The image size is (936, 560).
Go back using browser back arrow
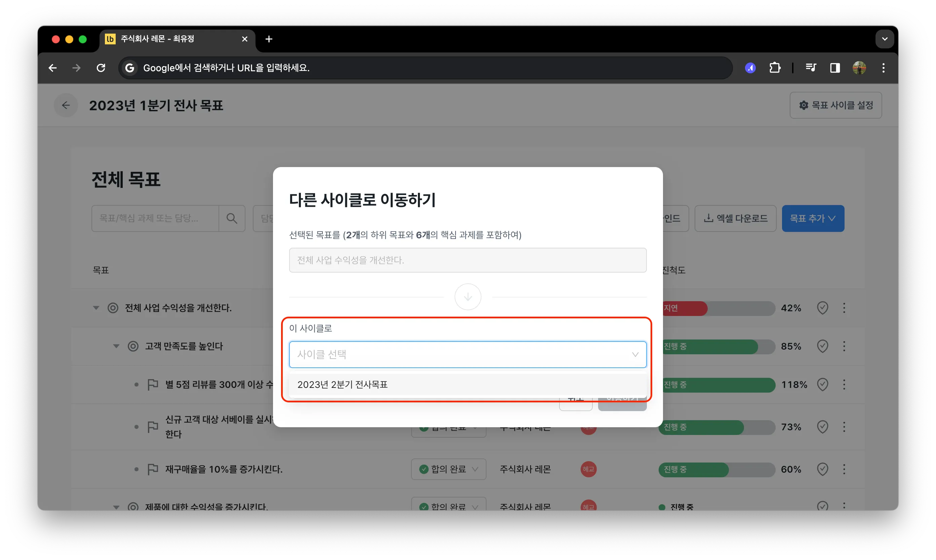[x=52, y=68]
